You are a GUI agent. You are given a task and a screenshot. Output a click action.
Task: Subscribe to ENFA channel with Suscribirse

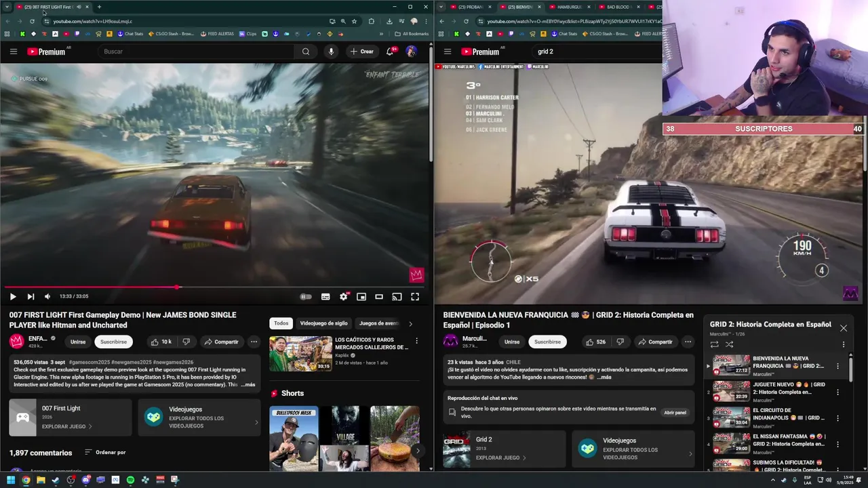coord(113,342)
